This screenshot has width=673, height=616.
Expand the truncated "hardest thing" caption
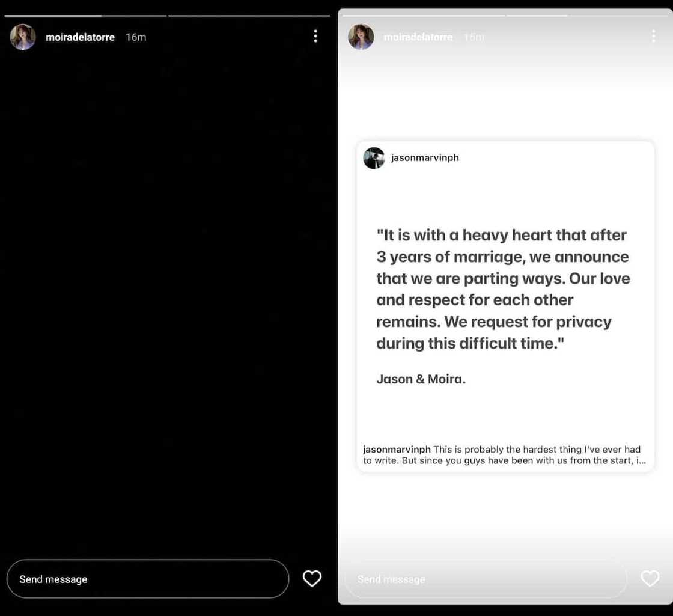coord(642,461)
